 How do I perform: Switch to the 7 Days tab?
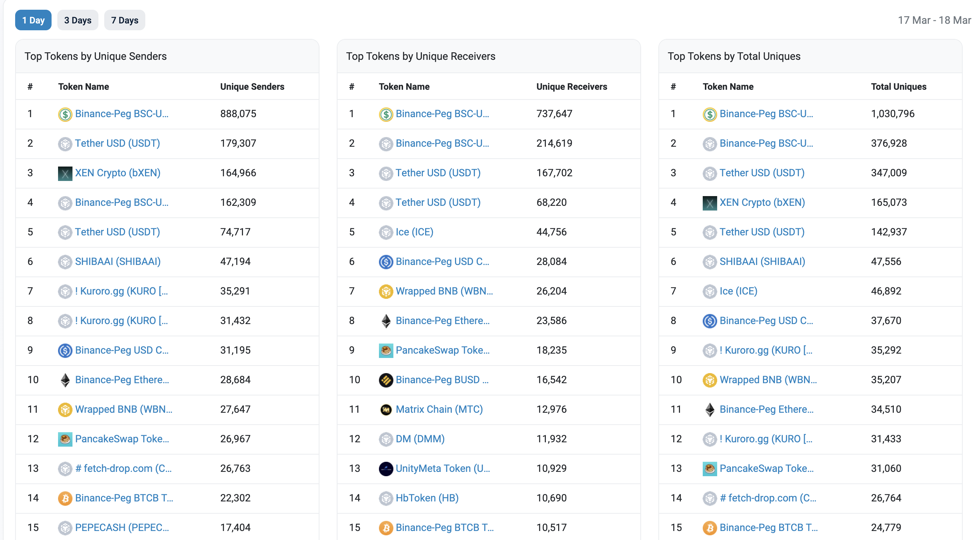(x=124, y=20)
